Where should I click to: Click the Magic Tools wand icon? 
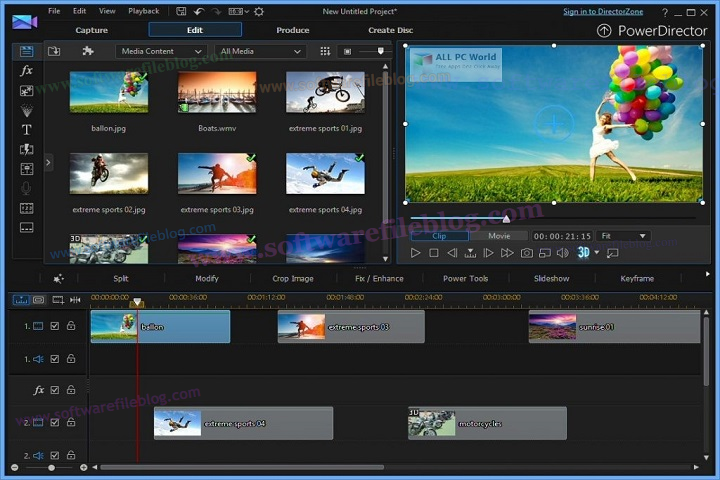(59, 279)
